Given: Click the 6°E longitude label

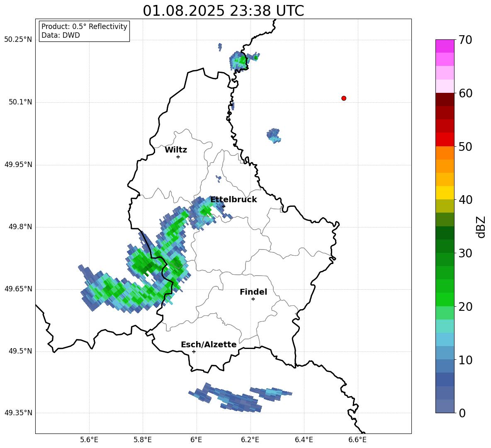Looking at the screenshot, I should 196,440.
